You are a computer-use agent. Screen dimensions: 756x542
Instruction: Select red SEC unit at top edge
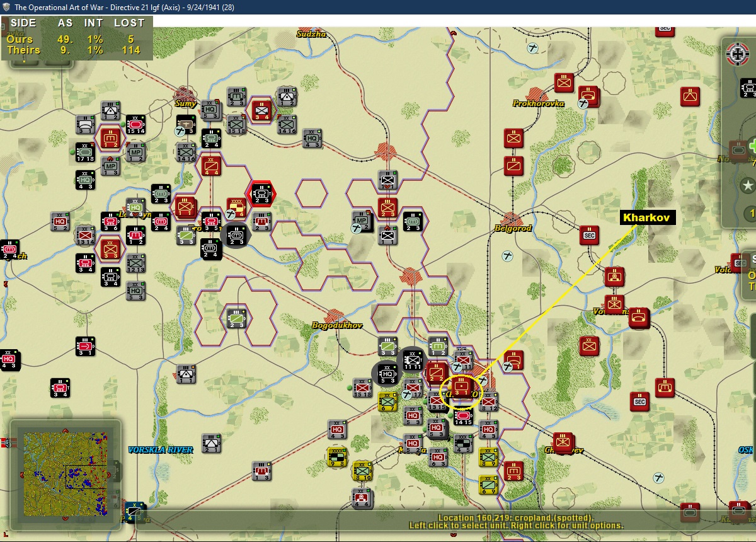pyautogui.click(x=663, y=30)
